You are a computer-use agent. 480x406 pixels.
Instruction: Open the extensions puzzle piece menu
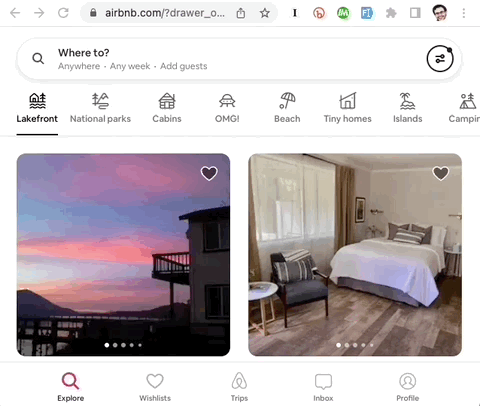click(391, 13)
